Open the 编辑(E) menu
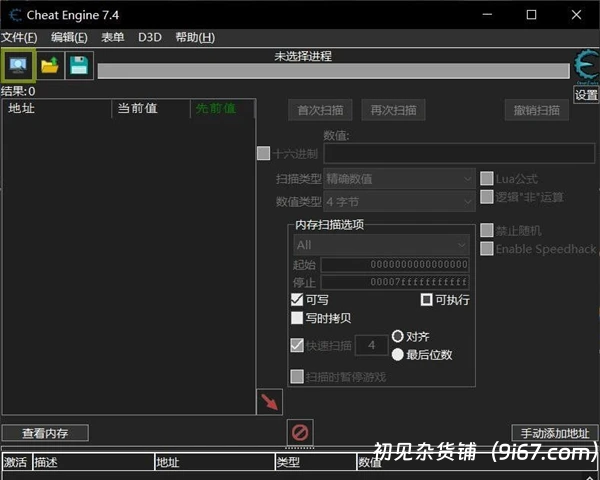Screen dimensions: 600x480 tap(69, 38)
